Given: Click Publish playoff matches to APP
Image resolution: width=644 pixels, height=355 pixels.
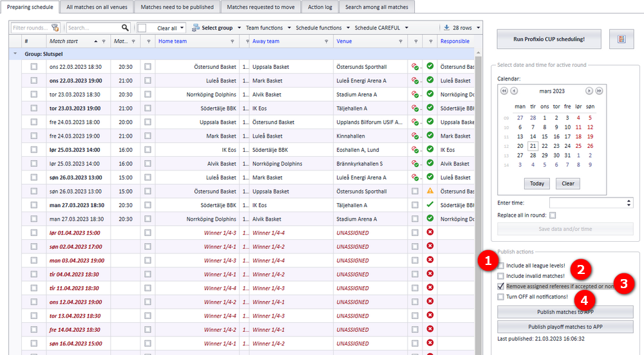Looking at the screenshot, I should coord(565,327).
